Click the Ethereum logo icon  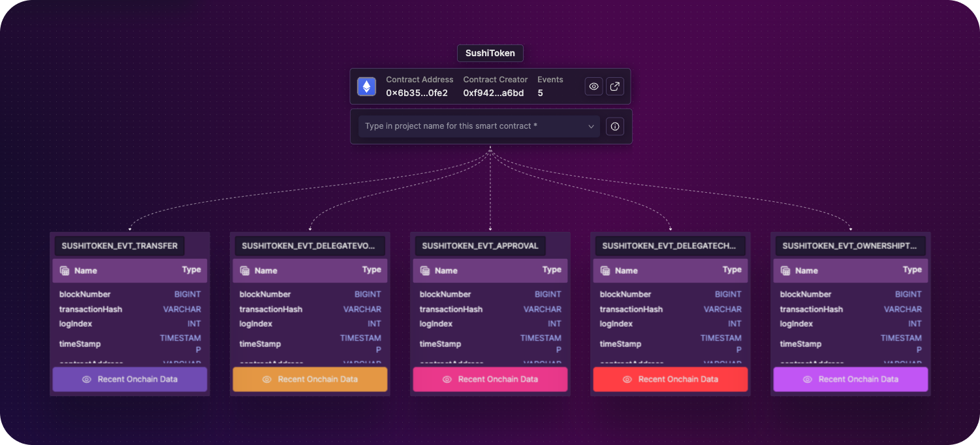(x=366, y=86)
